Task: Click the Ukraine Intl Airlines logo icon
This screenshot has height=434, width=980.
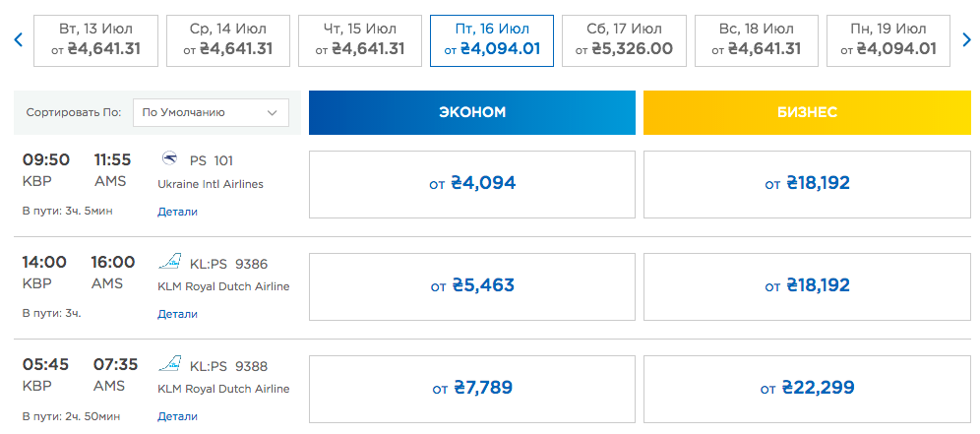Action: (168, 159)
